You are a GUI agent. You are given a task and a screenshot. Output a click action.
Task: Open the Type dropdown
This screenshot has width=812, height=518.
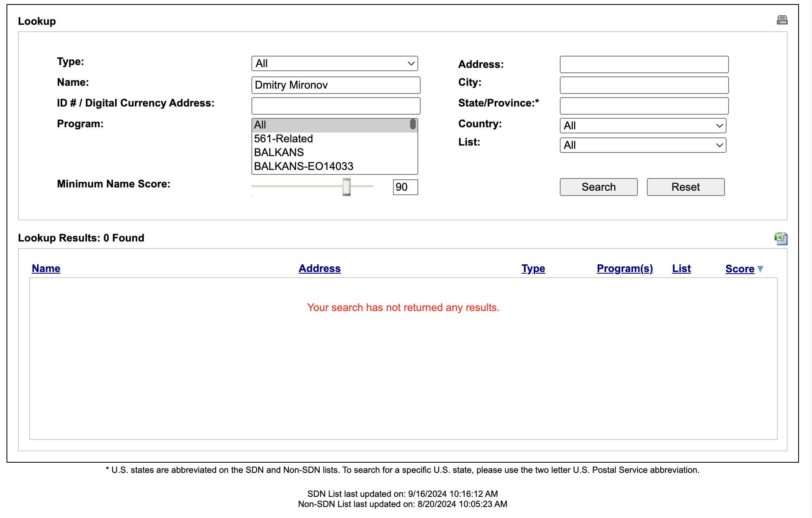(x=334, y=63)
